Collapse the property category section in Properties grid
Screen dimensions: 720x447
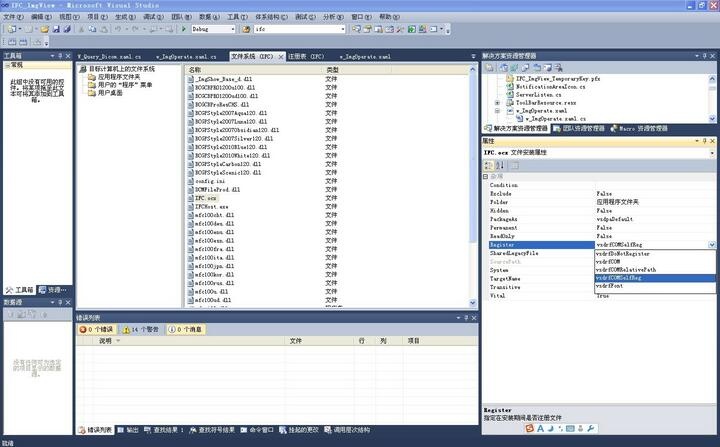point(485,176)
